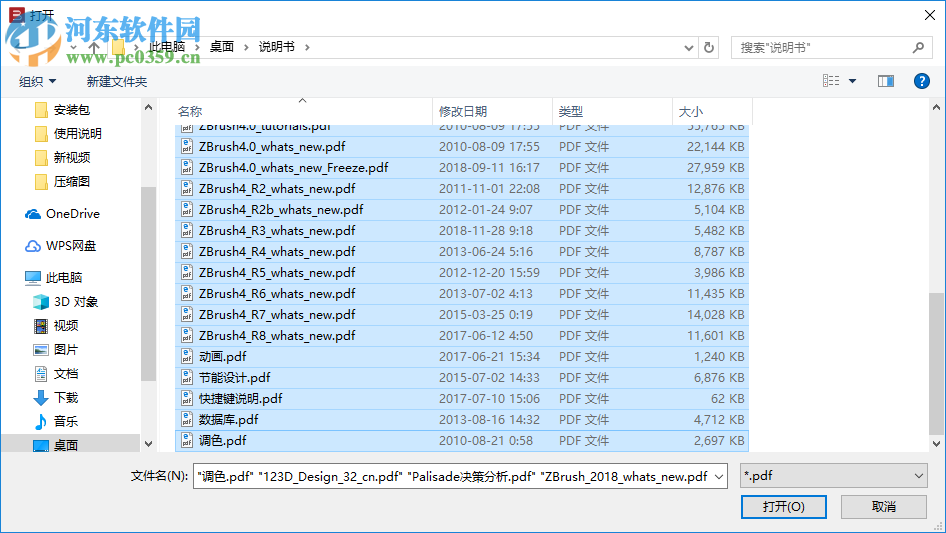Click the file list scrollbar down arrow
This screenshot has width=946, height=533.
936,444
